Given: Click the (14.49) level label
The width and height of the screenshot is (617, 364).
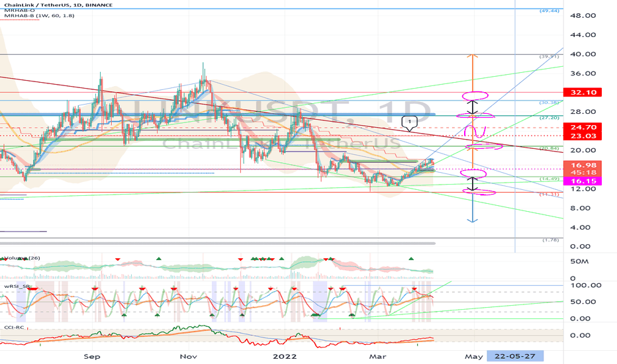Looking at the screenshot, I should pos(549,179).
